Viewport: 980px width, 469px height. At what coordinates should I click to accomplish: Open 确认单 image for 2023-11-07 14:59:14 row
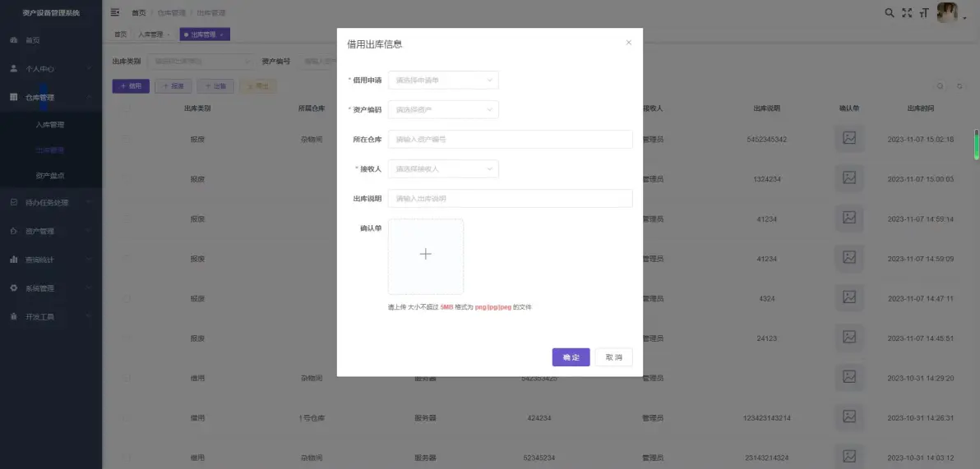pyautogui.click(x=849, y=218)
